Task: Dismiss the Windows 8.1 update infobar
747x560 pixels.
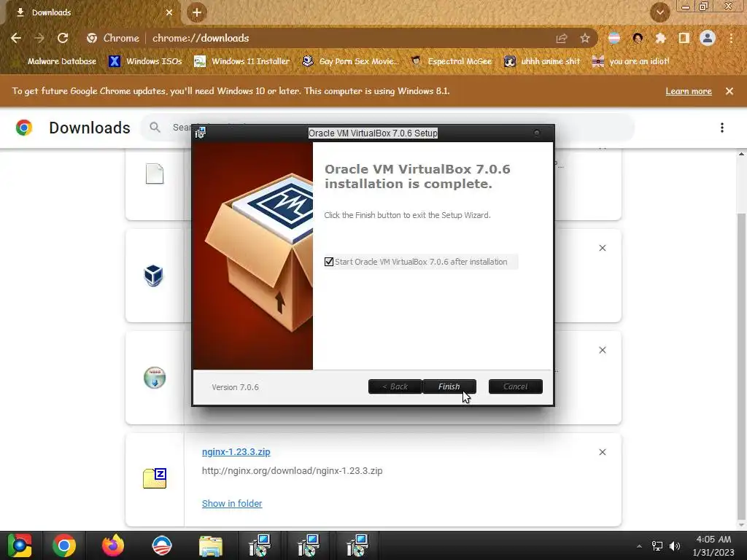Action: coord(729,91)
